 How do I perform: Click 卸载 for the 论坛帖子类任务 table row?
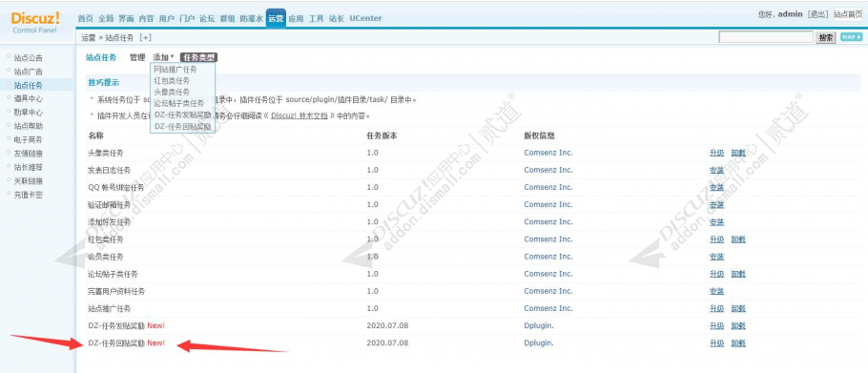[x=738, y=274]
